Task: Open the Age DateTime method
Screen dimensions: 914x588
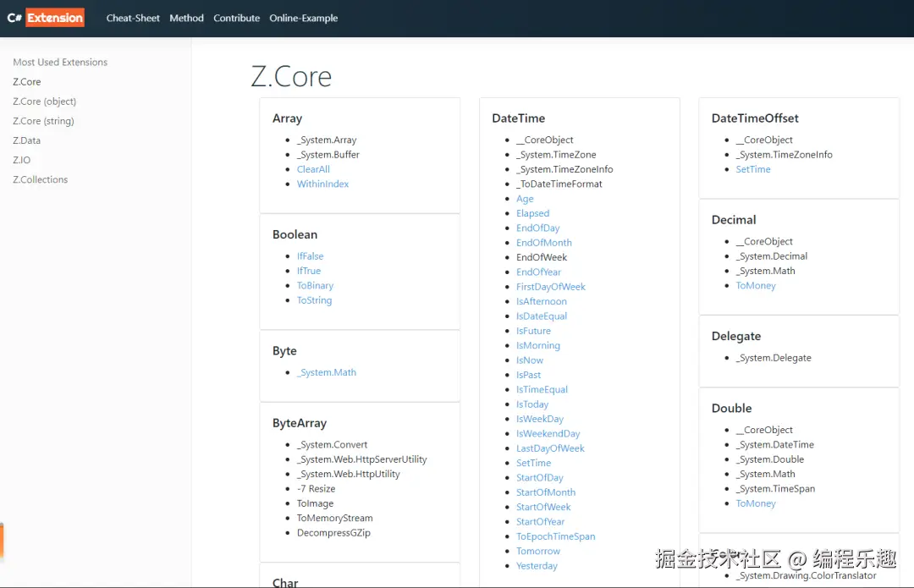Action: pos(525,199)
